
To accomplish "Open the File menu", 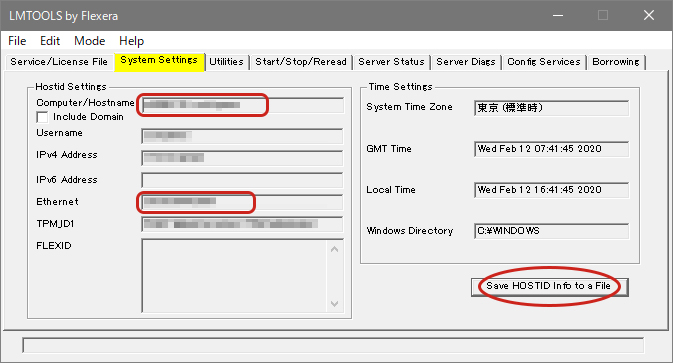I will pyautogui.click(x=17, y=41).
